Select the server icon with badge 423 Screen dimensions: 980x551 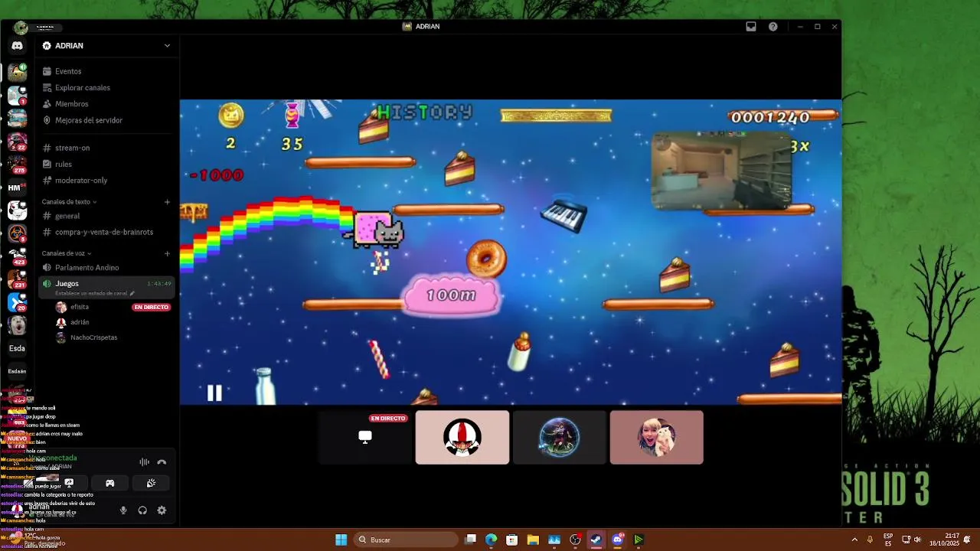tap(17, 256)
